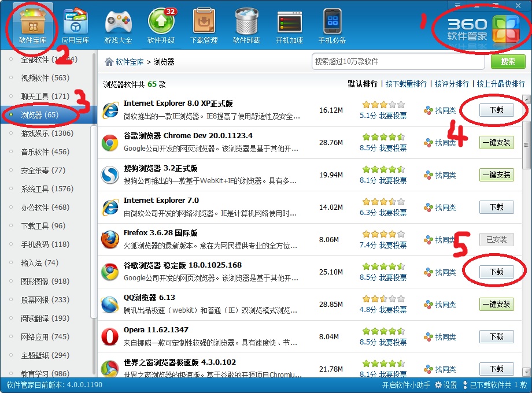Viewport: 532px width, 393px height.
Task: Sort list by 按下载量排行
Action: 406,84
